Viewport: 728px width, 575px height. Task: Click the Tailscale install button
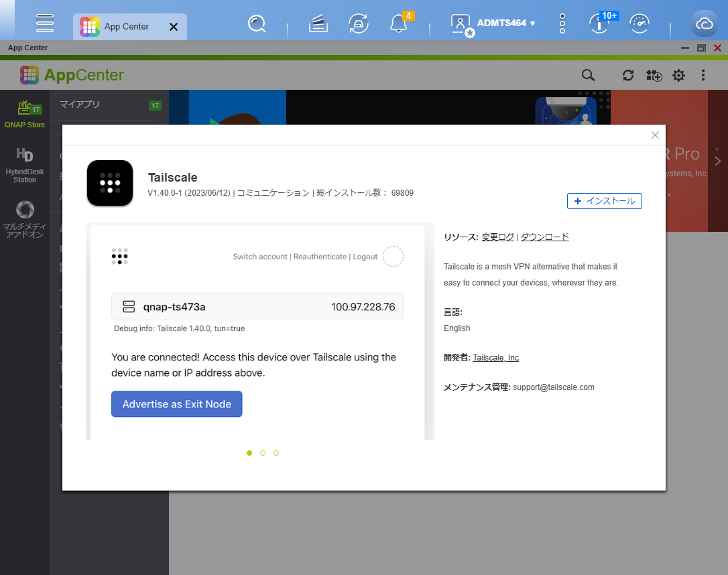604,201
